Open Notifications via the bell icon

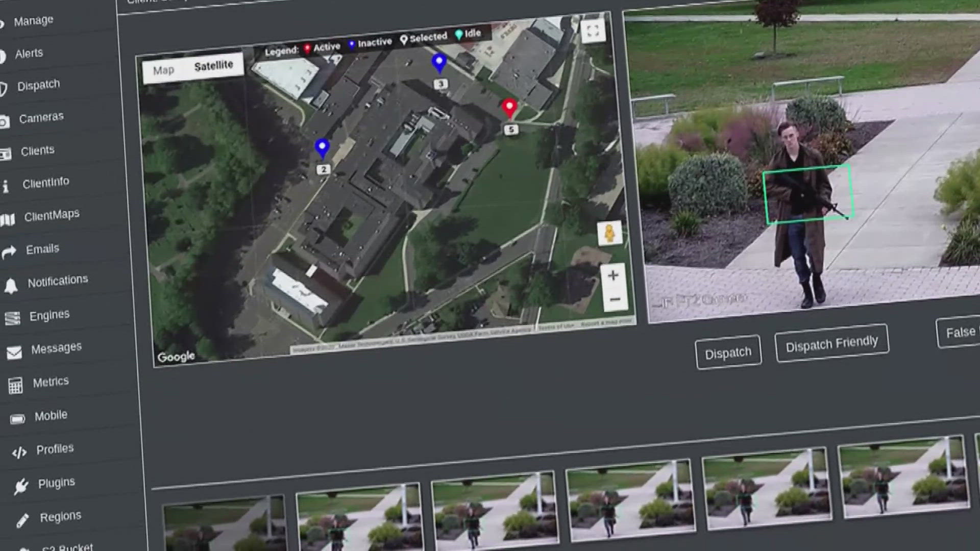pyautogui.click(x=11, y=285)
